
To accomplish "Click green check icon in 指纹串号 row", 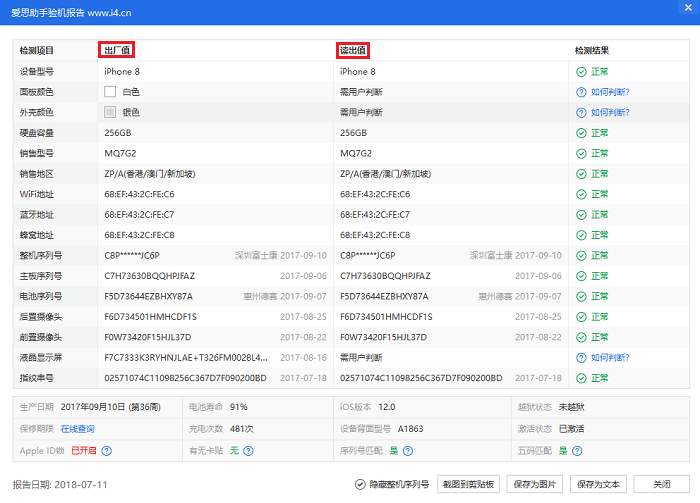I will click(581, 378).
